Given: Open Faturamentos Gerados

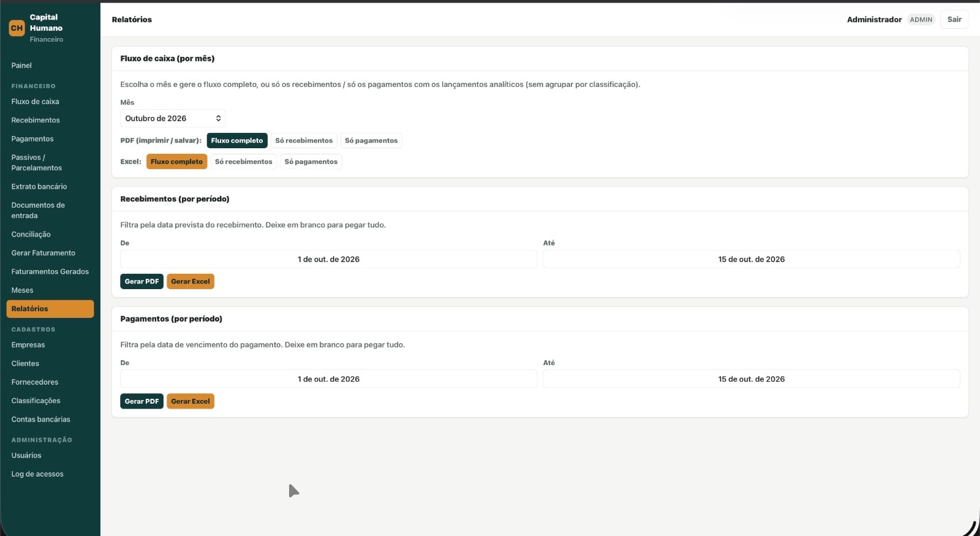Looking at the screenshot, I should (x=50, y=271).
